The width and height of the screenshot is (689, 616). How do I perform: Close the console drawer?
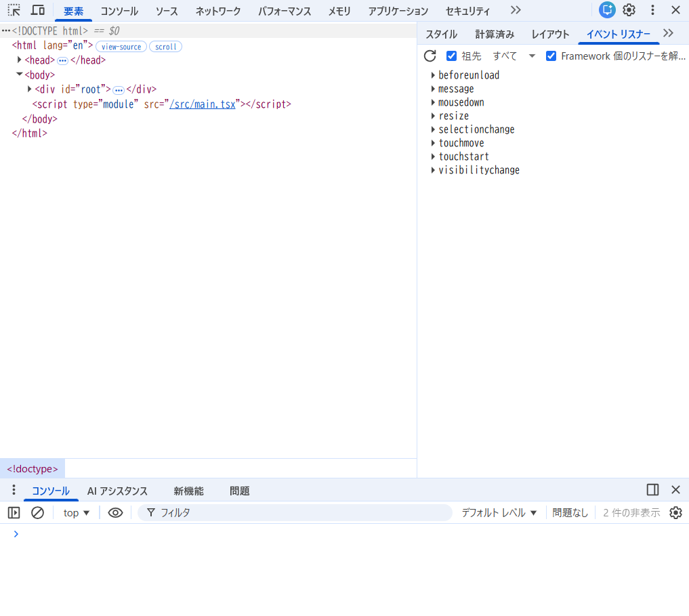click(675, 490)
